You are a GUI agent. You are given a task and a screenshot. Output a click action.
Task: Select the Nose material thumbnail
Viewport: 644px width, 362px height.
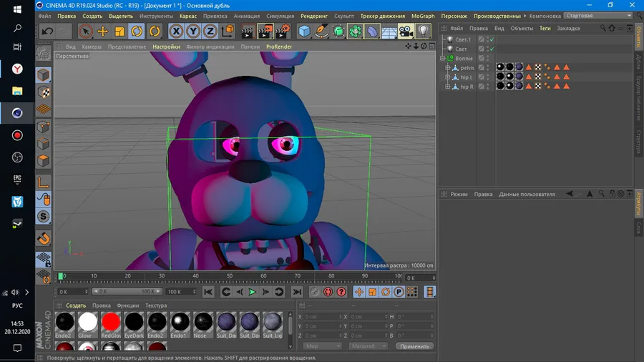(x=203, y=324)
